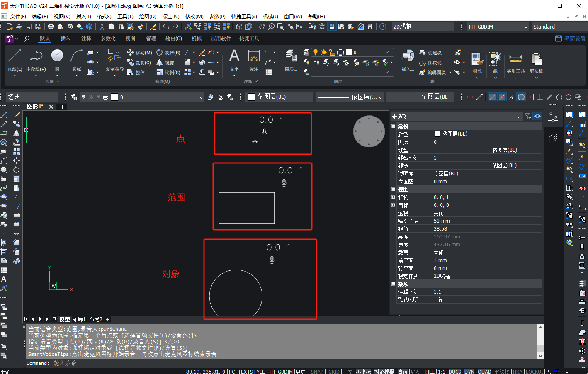588x374 pixels.
Task: Collapse the 常规 properties section
Action: (394, 126)
